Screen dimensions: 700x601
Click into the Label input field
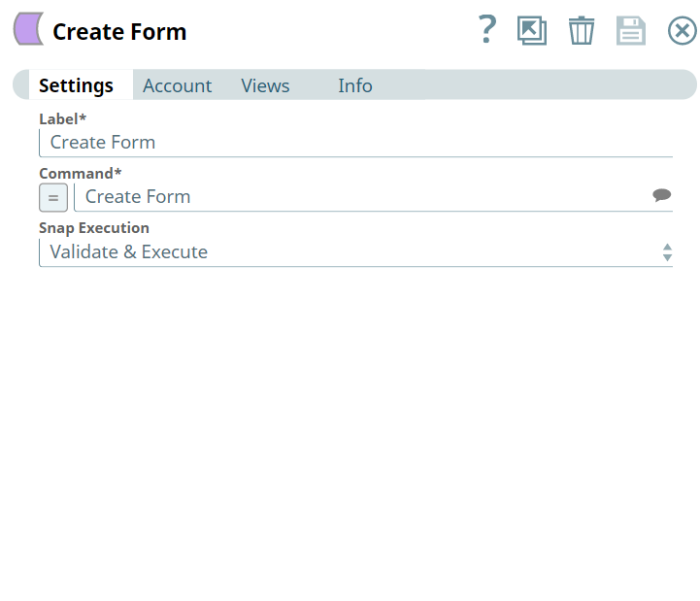(355, 143)
